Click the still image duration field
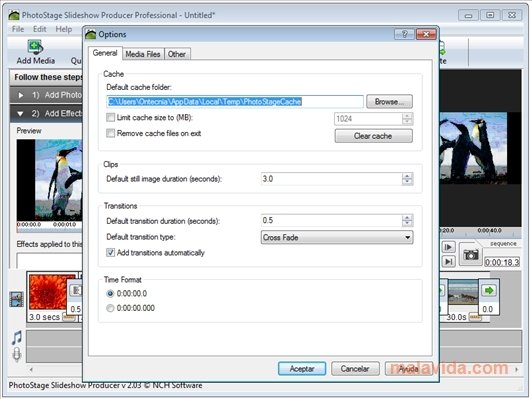This screenshot has height=399, width=532. pyautogui.click(x=331, y=179)
